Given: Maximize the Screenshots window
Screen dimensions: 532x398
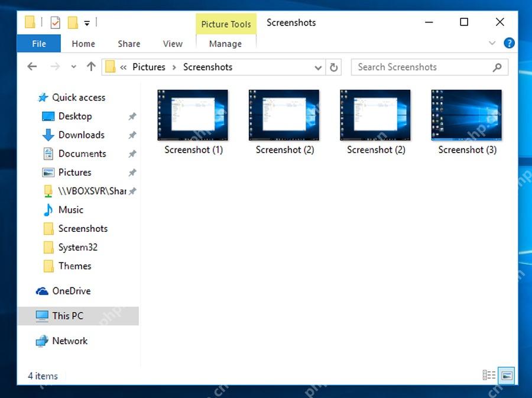Looking at the screenshot, I should click(464, 22).
